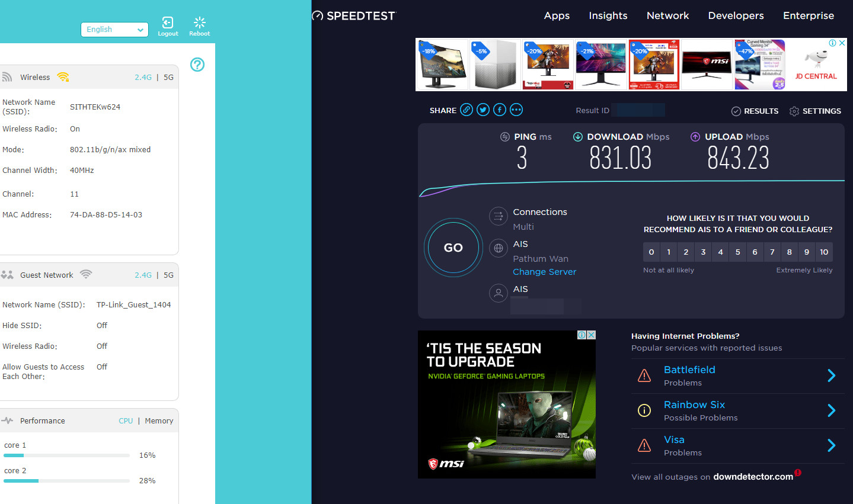Click the Speedtest logo
Screen dimensions: 853x504
354,16
